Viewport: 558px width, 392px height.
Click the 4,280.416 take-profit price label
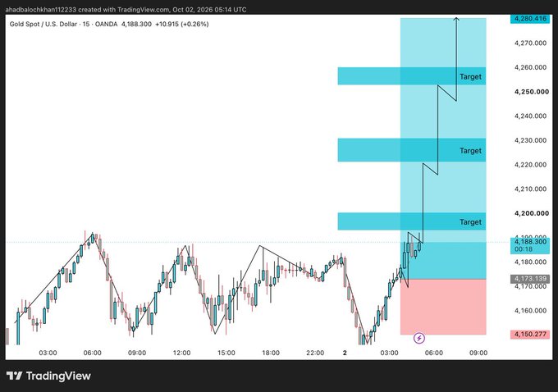click(x=530, y=19)
